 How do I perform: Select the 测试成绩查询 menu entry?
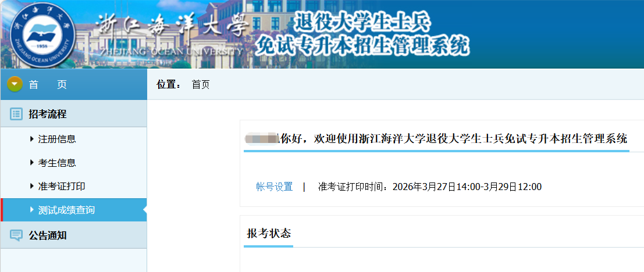tap(66, 210)
